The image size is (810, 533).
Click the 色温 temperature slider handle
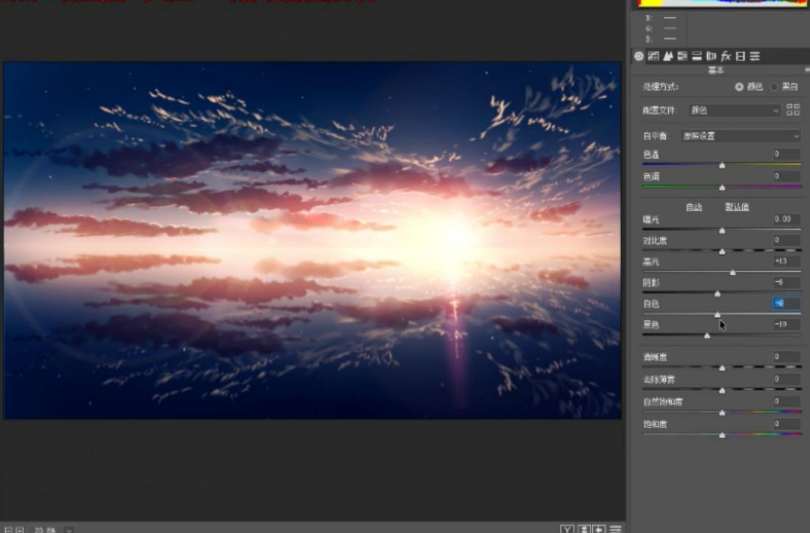722,165
